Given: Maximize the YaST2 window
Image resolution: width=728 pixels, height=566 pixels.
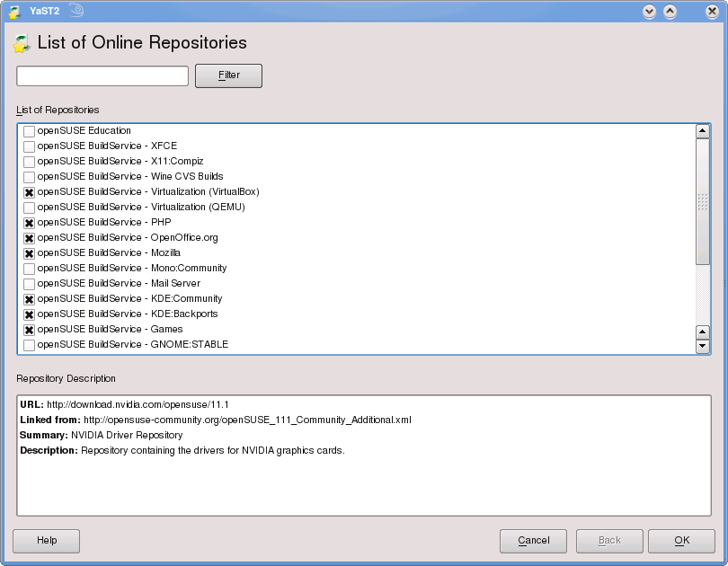Looking at the screenshot, I should click(670, 12).
